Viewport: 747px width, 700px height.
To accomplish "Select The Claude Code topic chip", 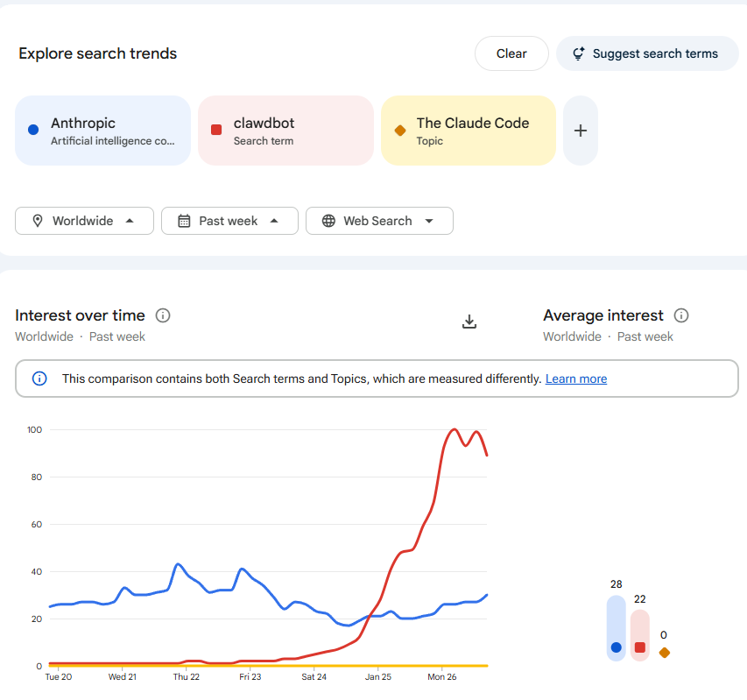I will click(x=469, y=131).
